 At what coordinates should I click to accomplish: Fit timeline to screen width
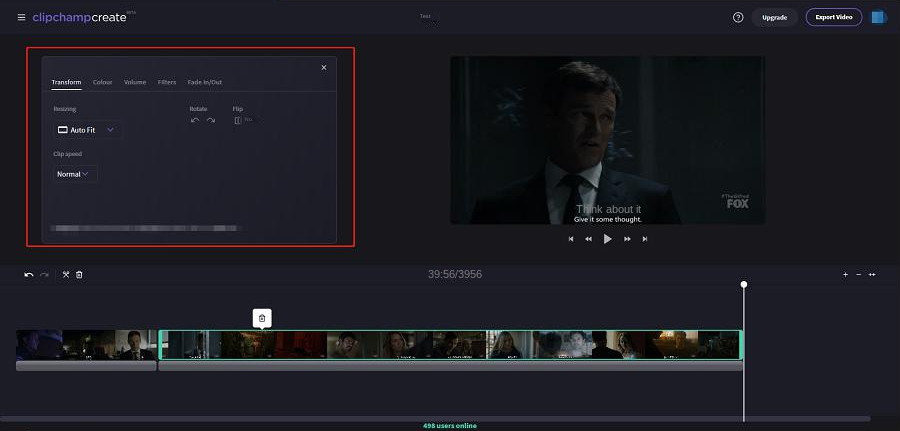click(872, 274)
